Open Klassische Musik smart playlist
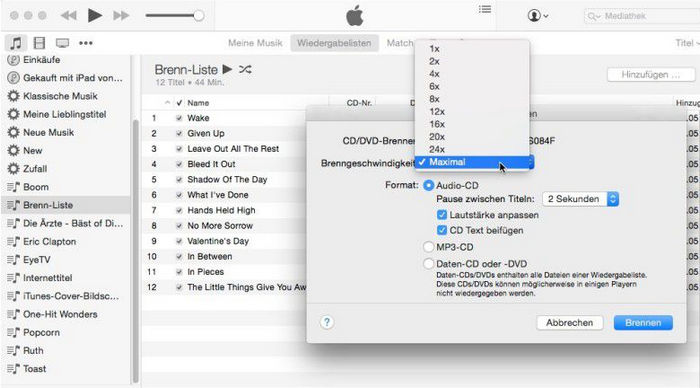This screenshot has height=388, width=700. coord(65,96)
